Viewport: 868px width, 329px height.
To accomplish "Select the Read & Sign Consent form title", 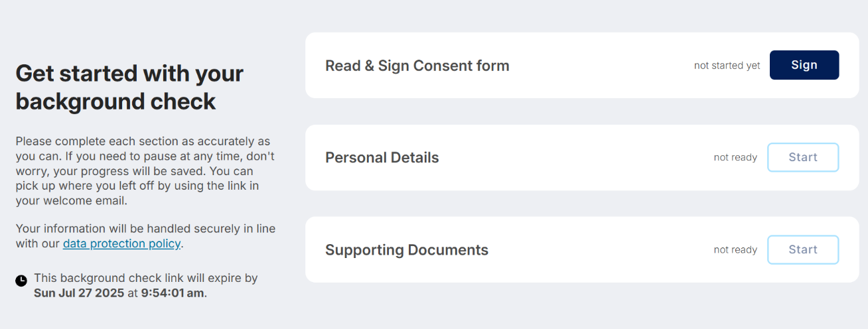I will 417,66.
